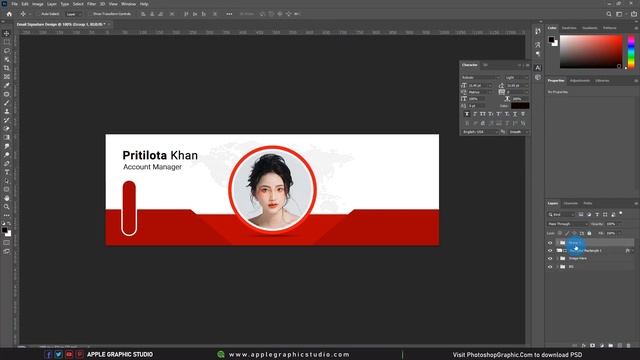Switch to the Paths tab

588,203
